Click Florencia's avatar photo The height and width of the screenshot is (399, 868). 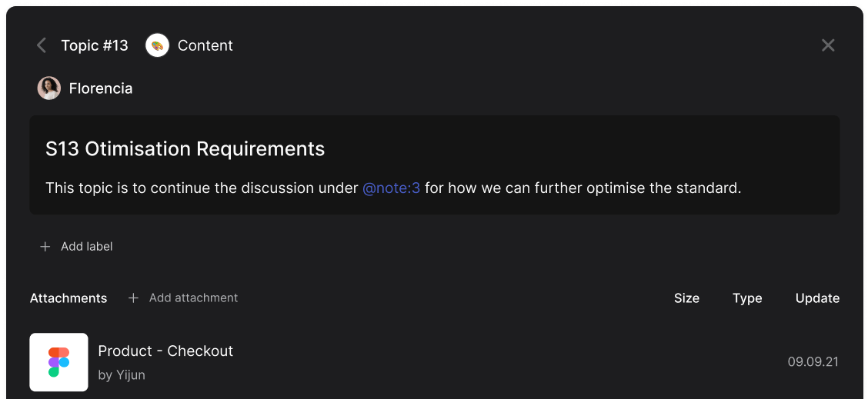(x=49, y=88)
